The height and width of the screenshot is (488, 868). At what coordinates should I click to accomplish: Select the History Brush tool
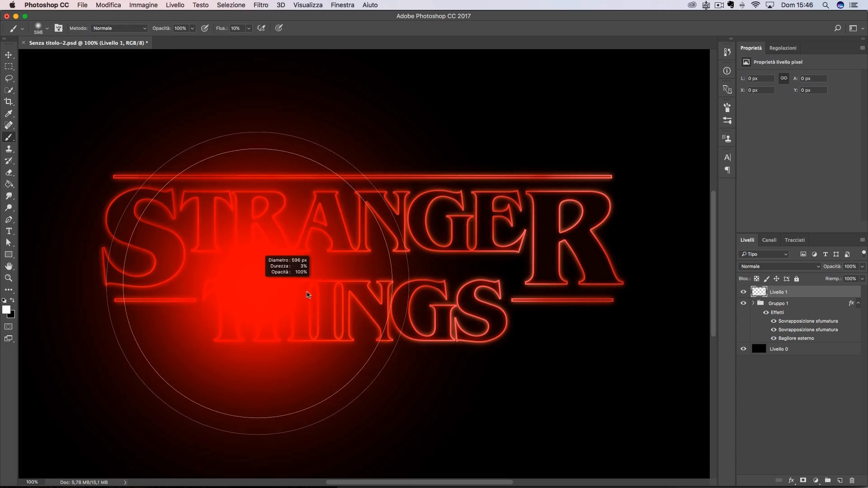(x=9, y=161)
